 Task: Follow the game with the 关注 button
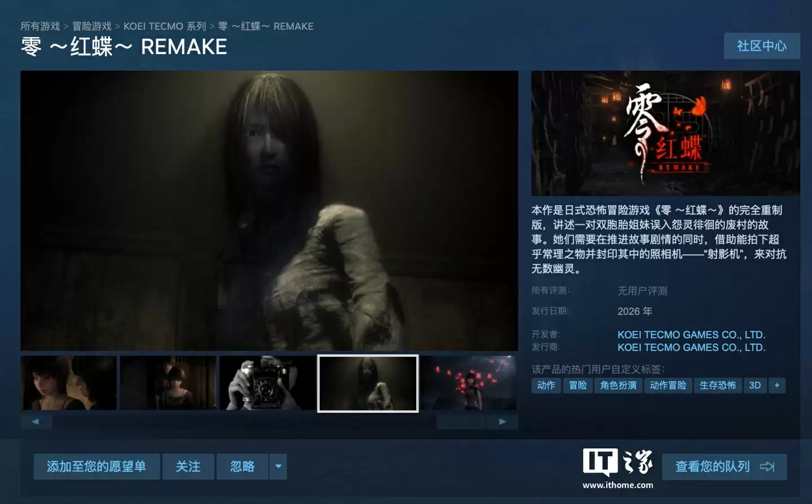pos(188,466)
